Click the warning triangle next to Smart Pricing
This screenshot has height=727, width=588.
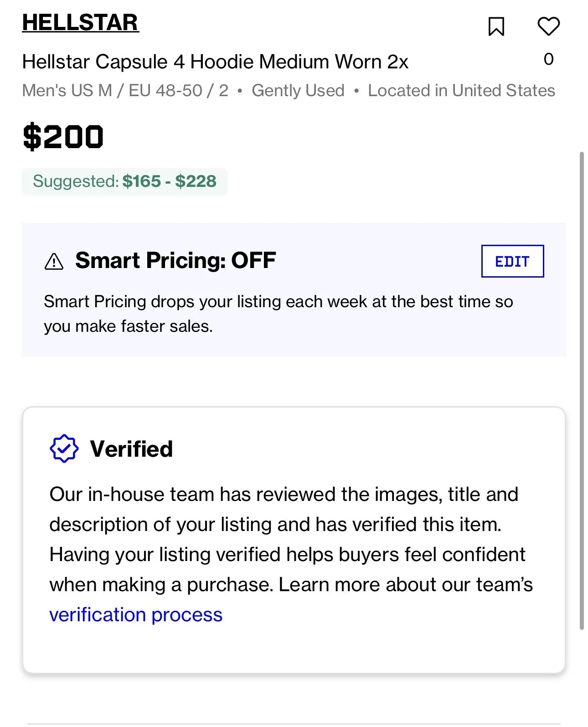point(54,262)
